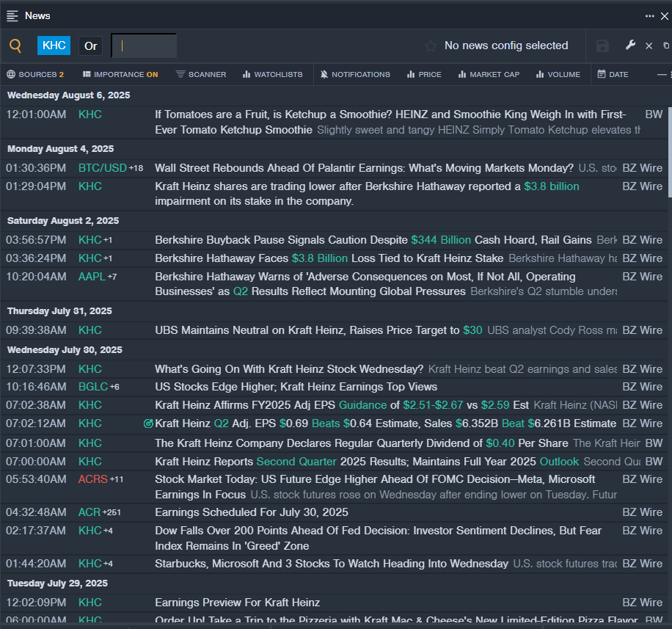Viewport: 672px width, 629px height.
Task: Click the orange search magnifier icon
Action: click(15, 46)
